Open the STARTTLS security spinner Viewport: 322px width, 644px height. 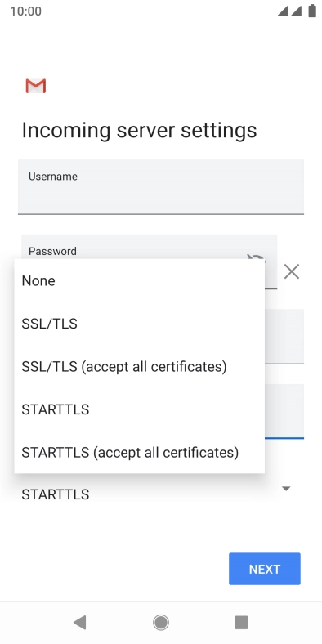[x=161, y=494]
